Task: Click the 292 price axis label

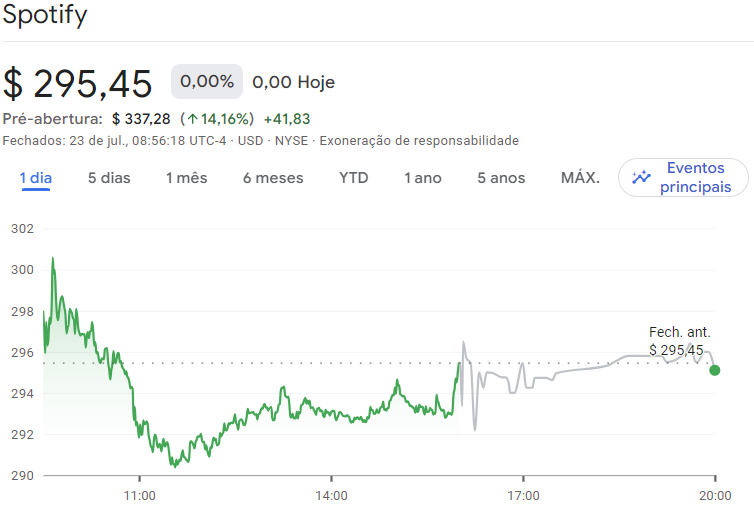Action: coord(23,435)
